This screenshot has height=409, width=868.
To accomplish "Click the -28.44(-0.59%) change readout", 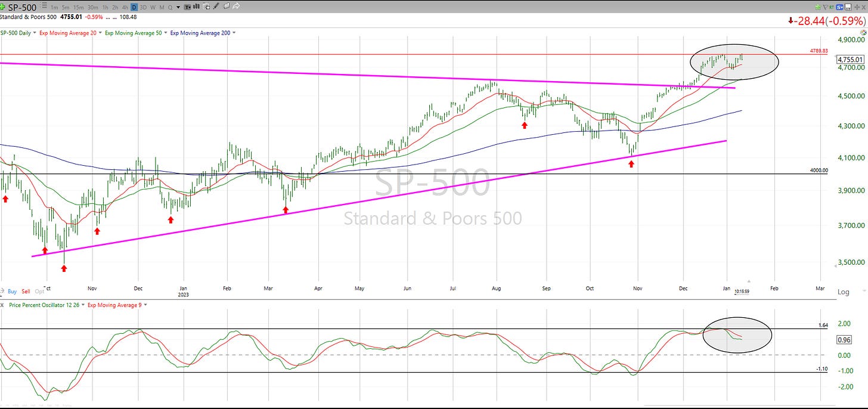I will [x=827, y=20].
